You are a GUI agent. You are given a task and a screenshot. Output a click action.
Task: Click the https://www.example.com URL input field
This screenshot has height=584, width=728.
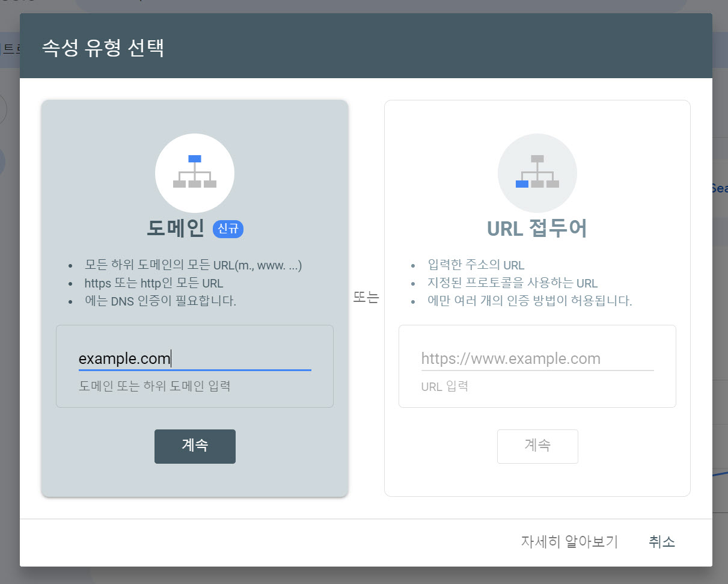click(537, 358)
